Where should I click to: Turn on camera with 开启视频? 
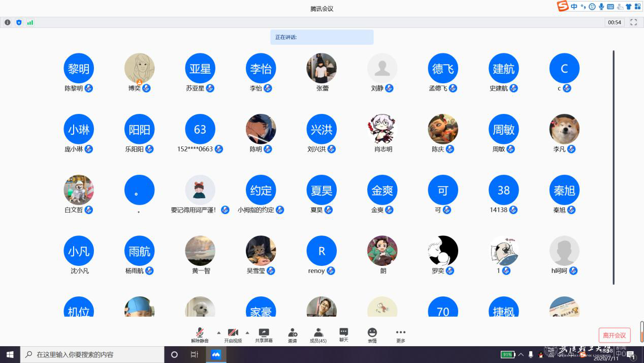coord(233,334)
